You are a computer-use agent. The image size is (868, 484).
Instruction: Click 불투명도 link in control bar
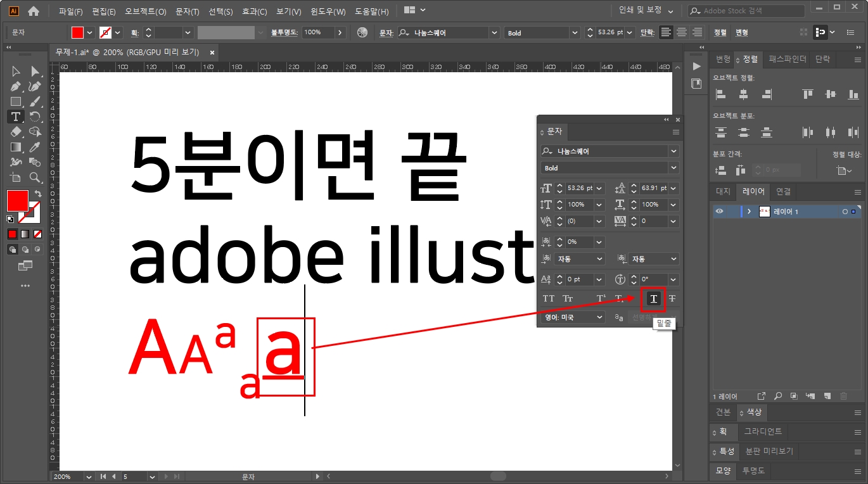(x=284, y=32)
